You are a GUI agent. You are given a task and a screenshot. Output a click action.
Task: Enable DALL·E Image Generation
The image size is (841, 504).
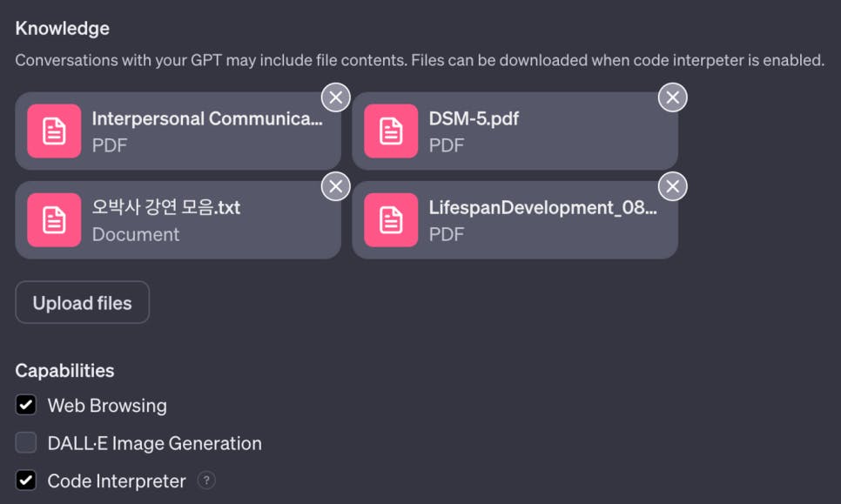26,443
